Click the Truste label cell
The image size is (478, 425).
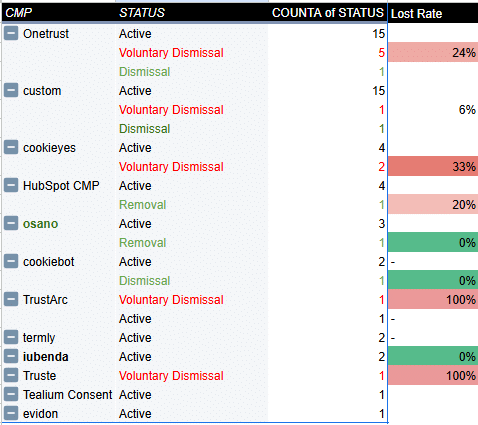pyautogui.click(x=39, y=376)
